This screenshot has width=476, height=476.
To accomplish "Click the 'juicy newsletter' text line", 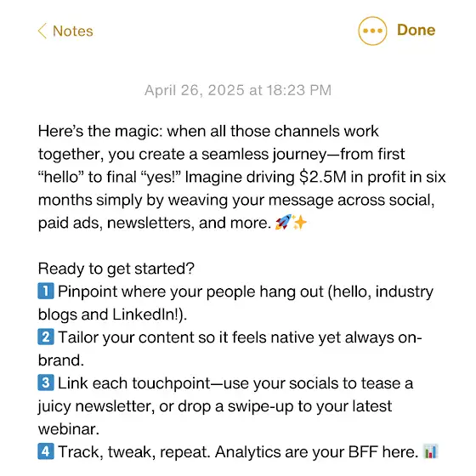I will tap(215, 406).
